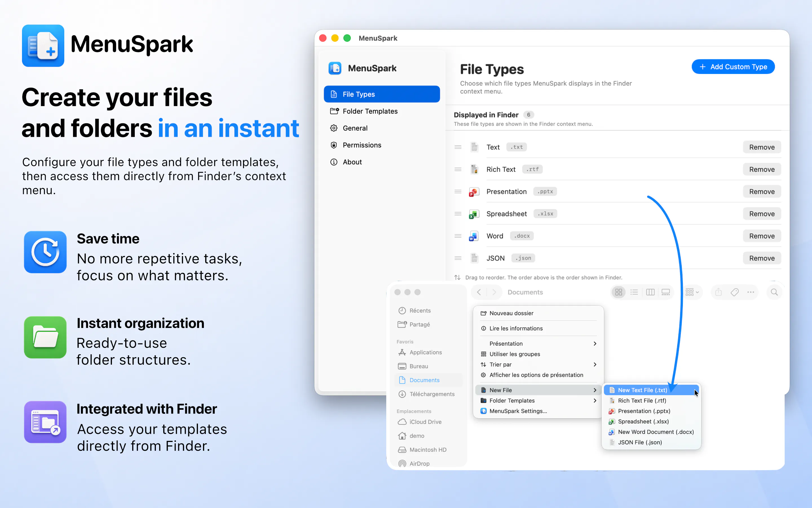Open Macintosh HD in Finder sidebar
Viewport: 812px width, 508px height.
pyautogui.click(x=429, y=450)
